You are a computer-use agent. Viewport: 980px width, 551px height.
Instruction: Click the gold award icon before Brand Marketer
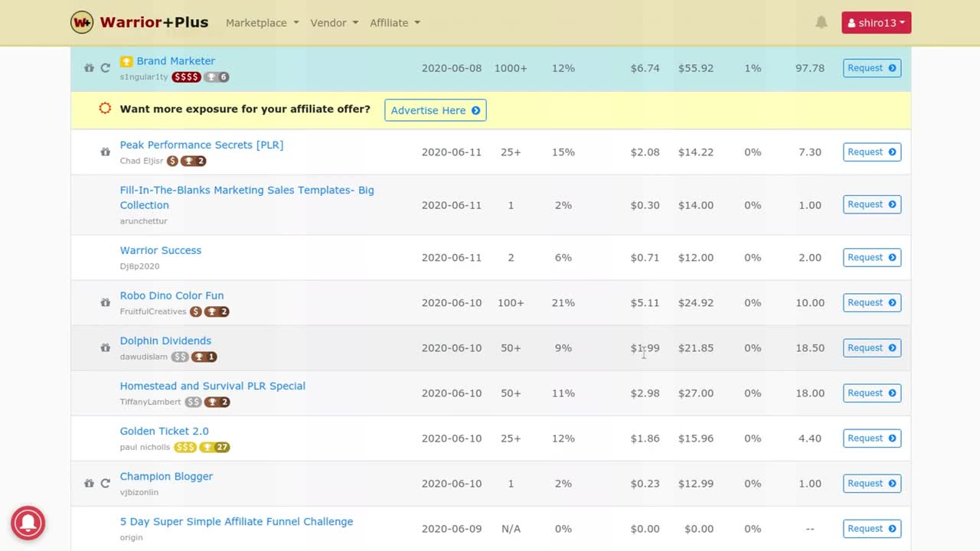tap(126, 61)
